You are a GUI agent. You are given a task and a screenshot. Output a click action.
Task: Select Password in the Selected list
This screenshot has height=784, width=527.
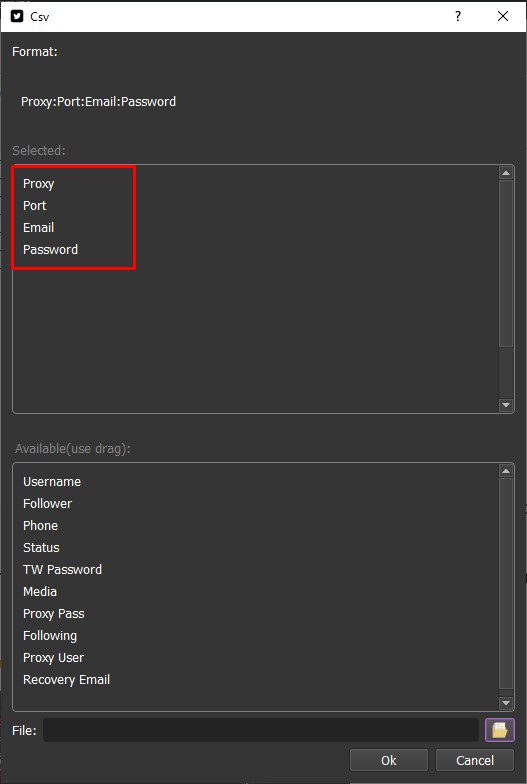pos(50,250)
